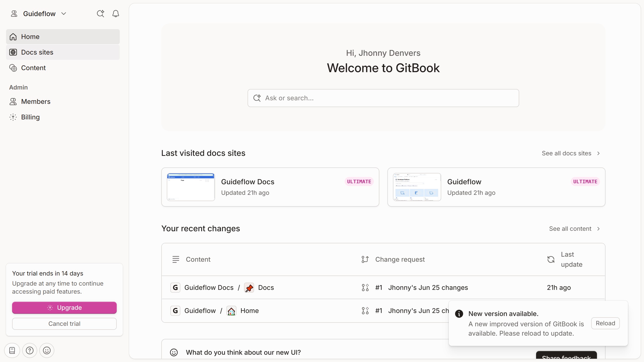Click the organization avatar icon beside Guideflow
This screenshot has height=362, width=644.
click(x=14, y=14)
